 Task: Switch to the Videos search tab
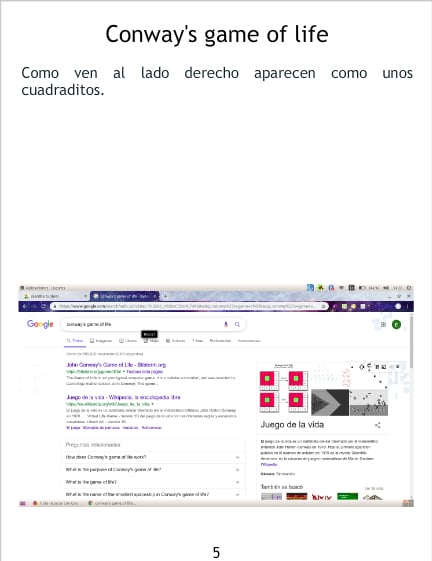128,341
